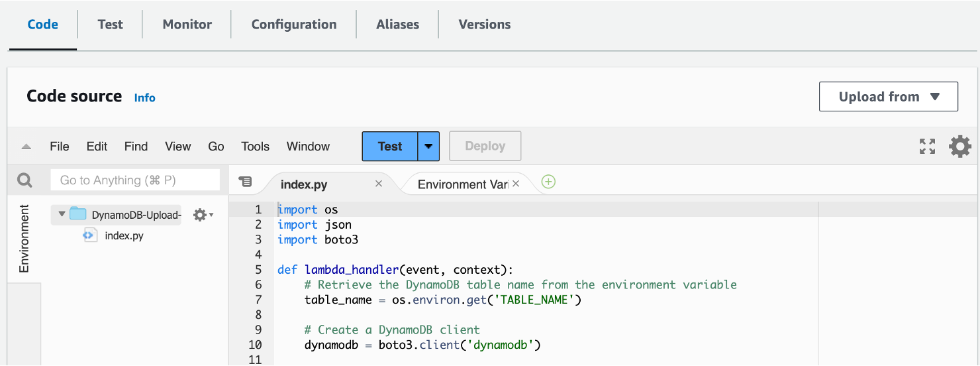980x366 pixels.
Task: Toggle the Environment side panel tab
Action: (24, 239)
